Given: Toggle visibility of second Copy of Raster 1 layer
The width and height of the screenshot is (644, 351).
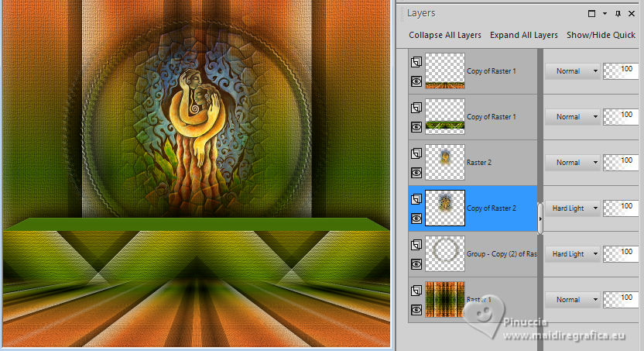Looking at the screenshot, I should pyautogui.click(x=416, y=127).
